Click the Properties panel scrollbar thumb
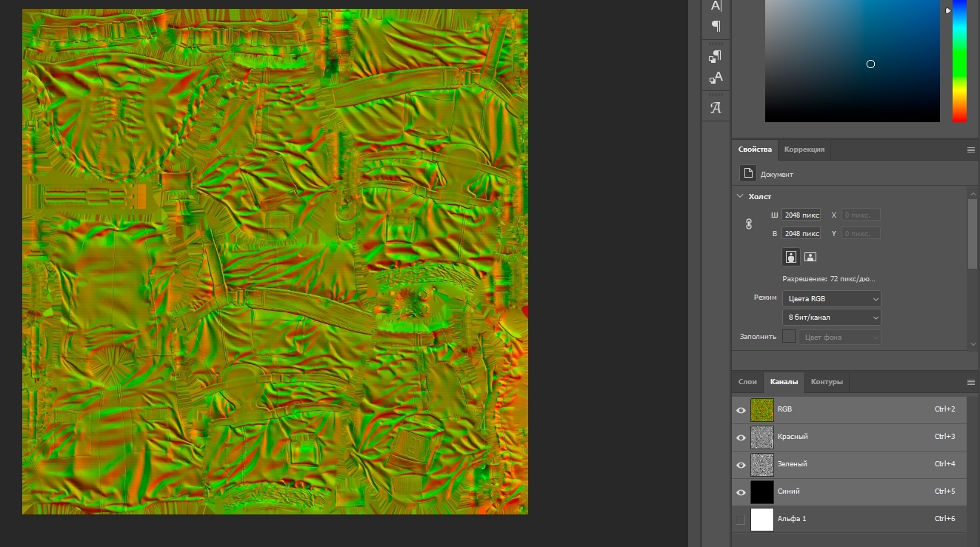This screenshot has height=547, width=980. [972, 233]
